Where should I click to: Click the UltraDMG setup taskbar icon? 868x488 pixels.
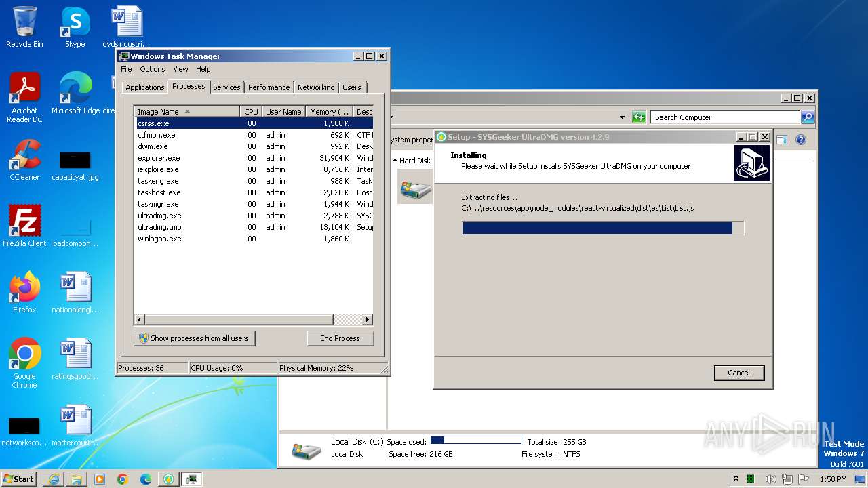(169, 479)
